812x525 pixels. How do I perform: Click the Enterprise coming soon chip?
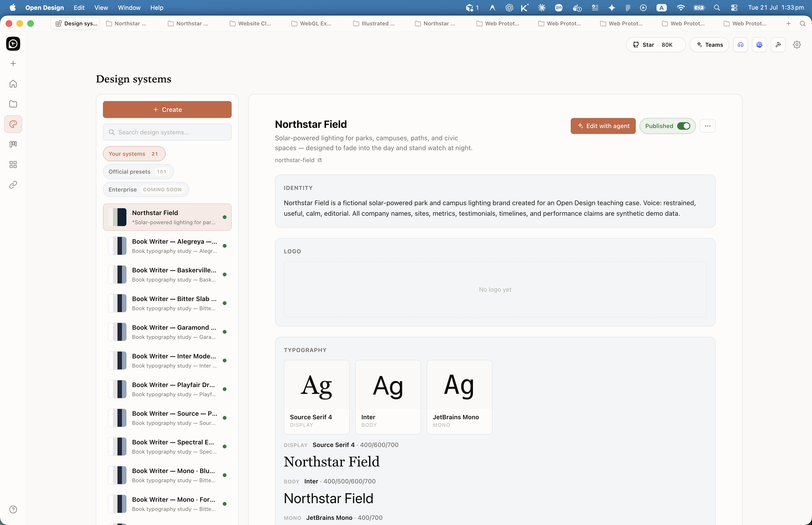pyautogui.click(x=146, y=189)
